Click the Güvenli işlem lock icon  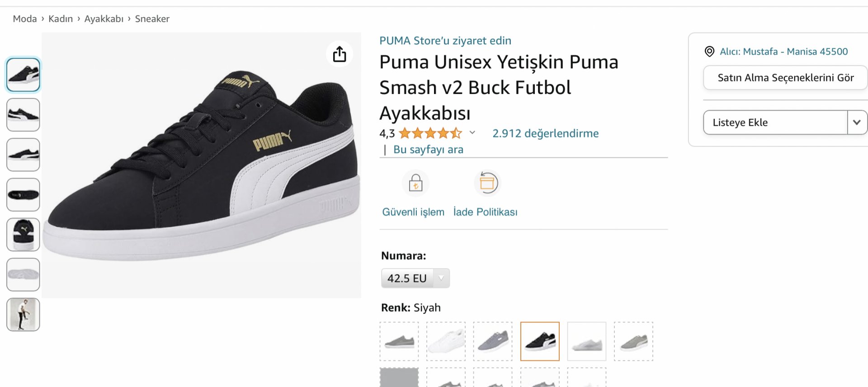coord(415,184)
